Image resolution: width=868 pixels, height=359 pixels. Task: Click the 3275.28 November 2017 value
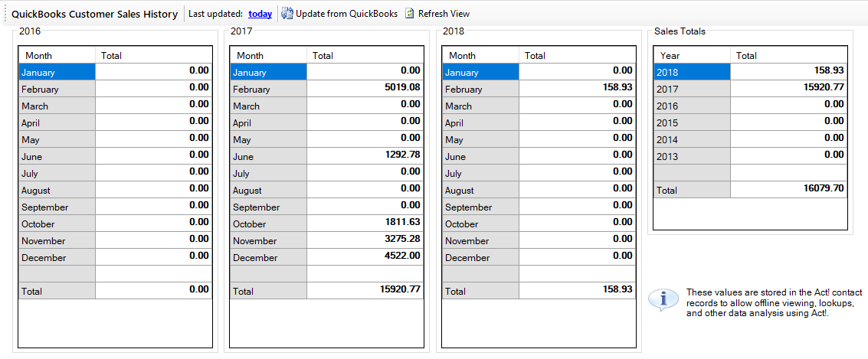402,239
